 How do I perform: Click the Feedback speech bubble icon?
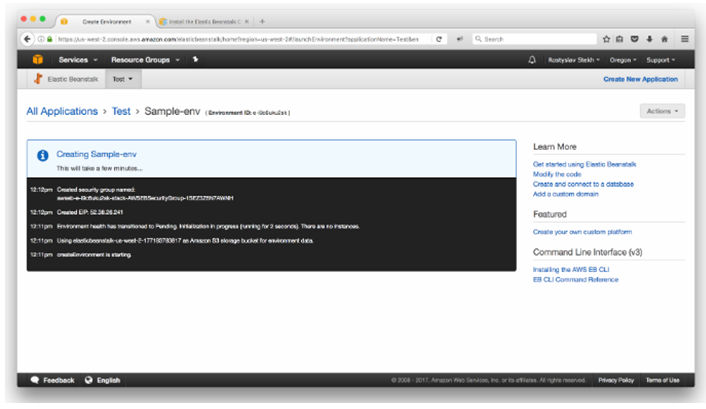[x=35, y=380]
